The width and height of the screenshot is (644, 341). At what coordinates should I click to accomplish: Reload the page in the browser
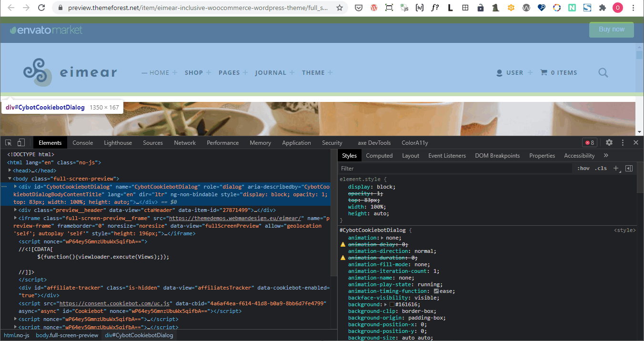[x=41, y=8]
